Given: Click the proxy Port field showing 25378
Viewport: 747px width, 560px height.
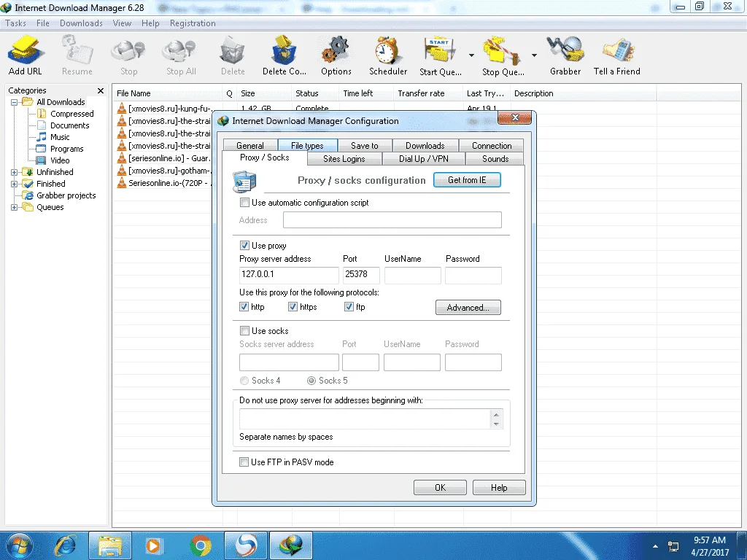Looking at the screenshot, I should (x=360, y=275).
